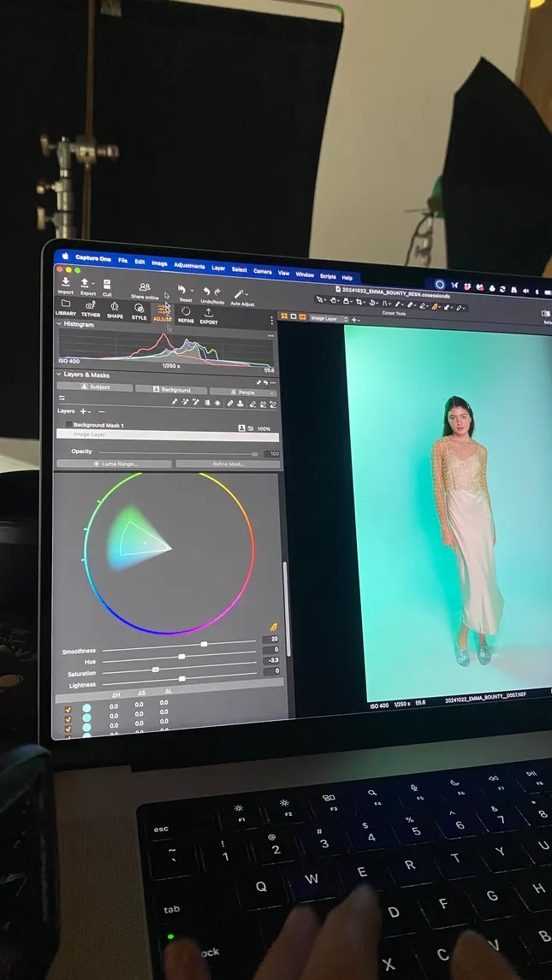The width and height of the screenshot is (552, 980).
Task: Click the swap arrows icon in Layers panel
Action: (x=62, y=398)
